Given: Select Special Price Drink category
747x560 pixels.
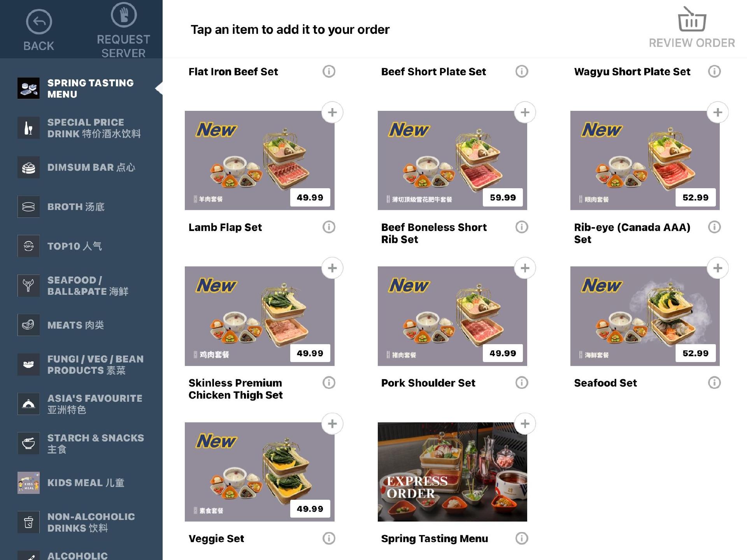Looking at the screenshot, I should (x=81, y=128).
